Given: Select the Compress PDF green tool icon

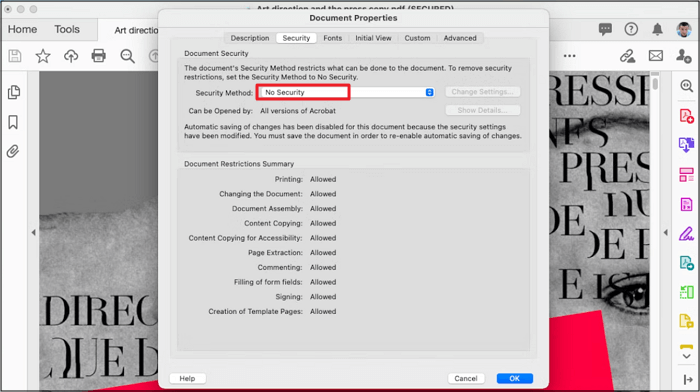Looking at the screenshot, I should [x=687, y=292].
